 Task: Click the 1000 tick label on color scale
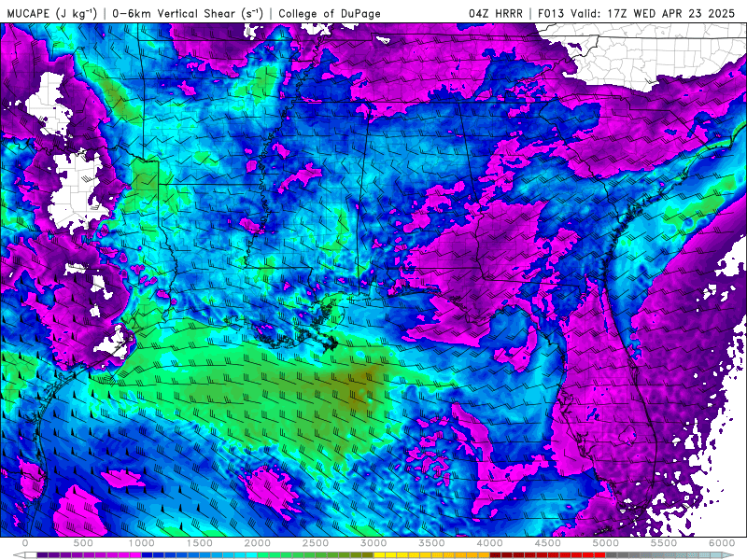pos(142,543)
